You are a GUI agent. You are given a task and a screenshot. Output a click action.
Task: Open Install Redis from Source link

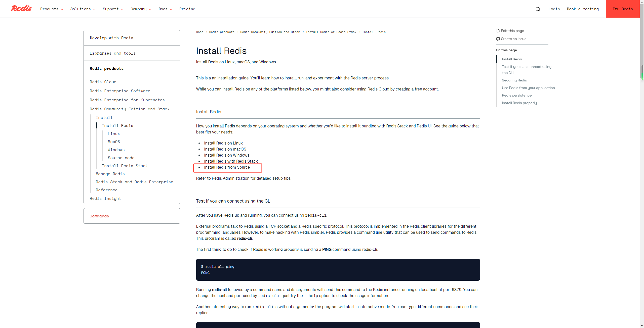[x=227, y=167]
